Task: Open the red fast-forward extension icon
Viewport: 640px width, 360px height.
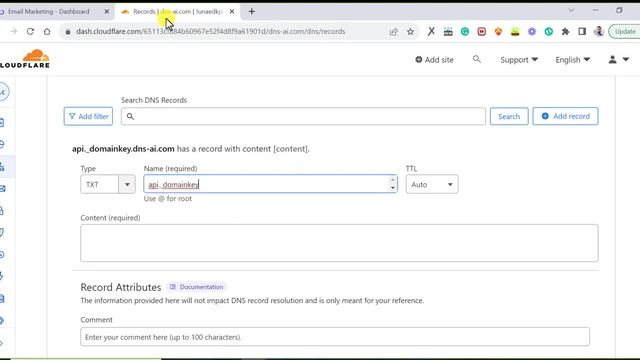Action: 482,31
